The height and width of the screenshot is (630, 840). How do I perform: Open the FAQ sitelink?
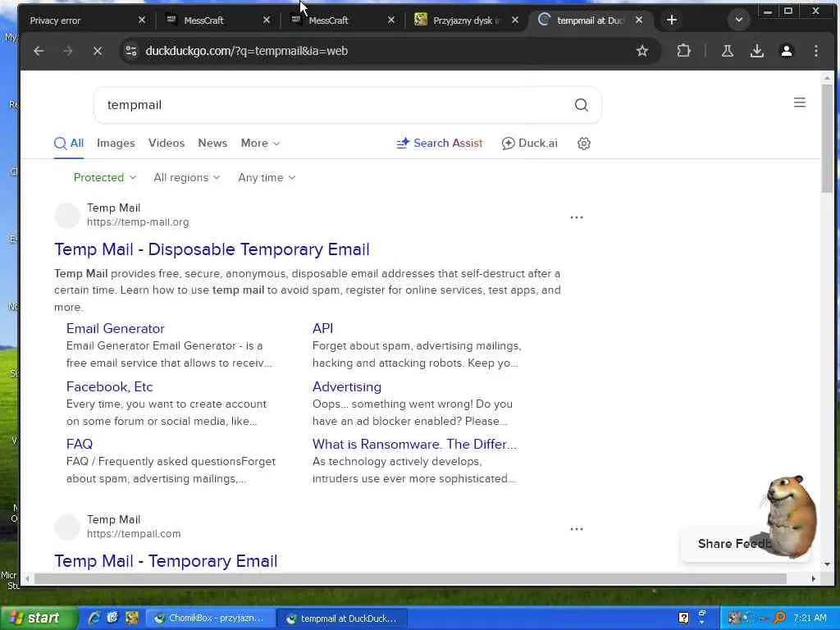(x=80, y=444)
